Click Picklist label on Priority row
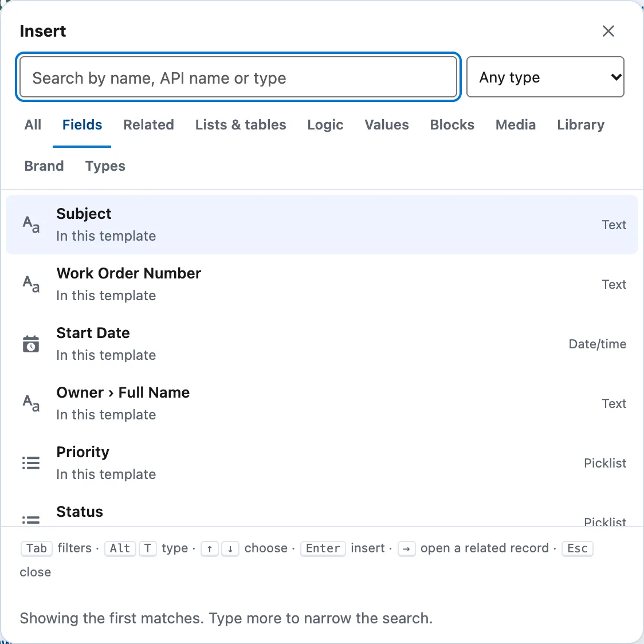 (x=605, y=463)
